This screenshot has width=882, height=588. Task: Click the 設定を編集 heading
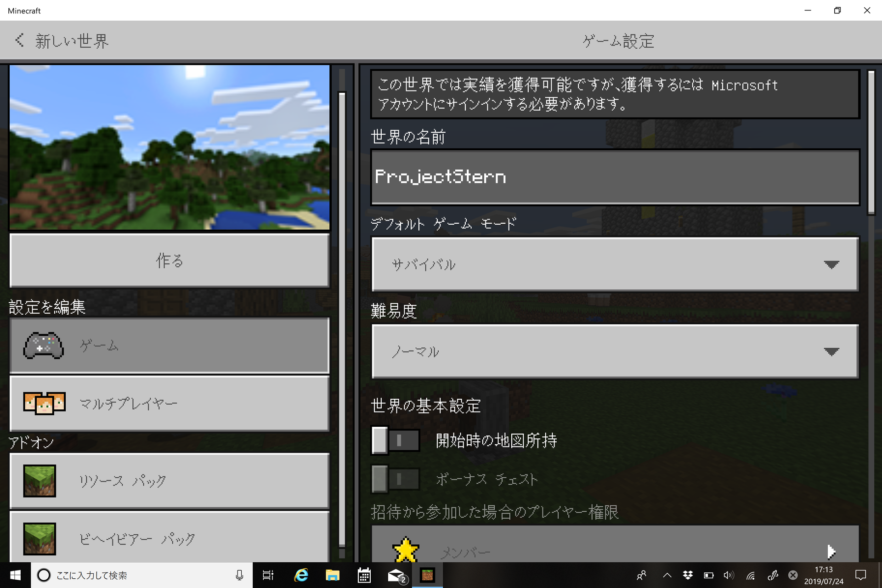point(47,307)
